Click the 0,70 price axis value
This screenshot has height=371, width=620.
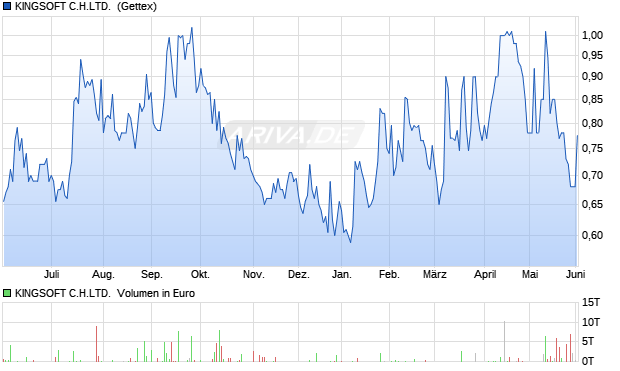(592, 175)
